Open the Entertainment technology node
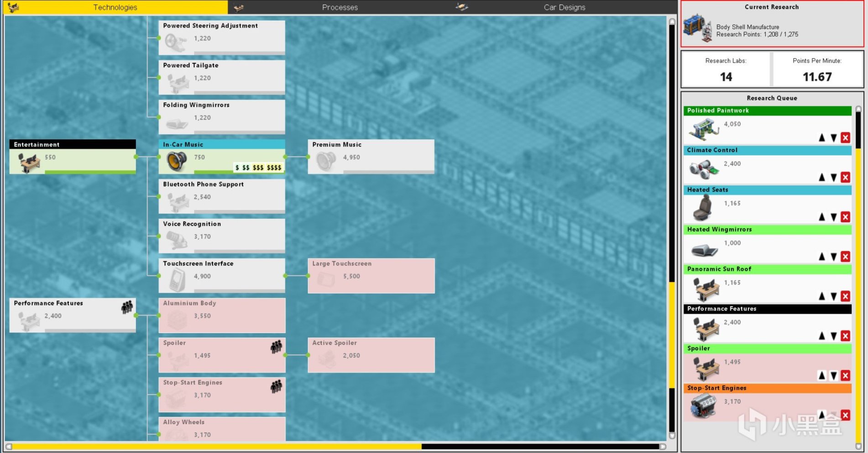This screenshot has width=868, height=453. (73, 157)
